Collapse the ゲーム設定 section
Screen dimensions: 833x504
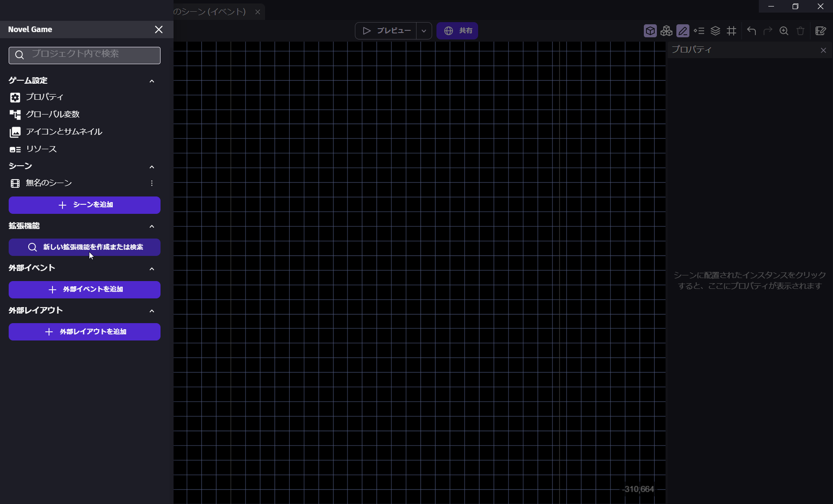[152, 81]
